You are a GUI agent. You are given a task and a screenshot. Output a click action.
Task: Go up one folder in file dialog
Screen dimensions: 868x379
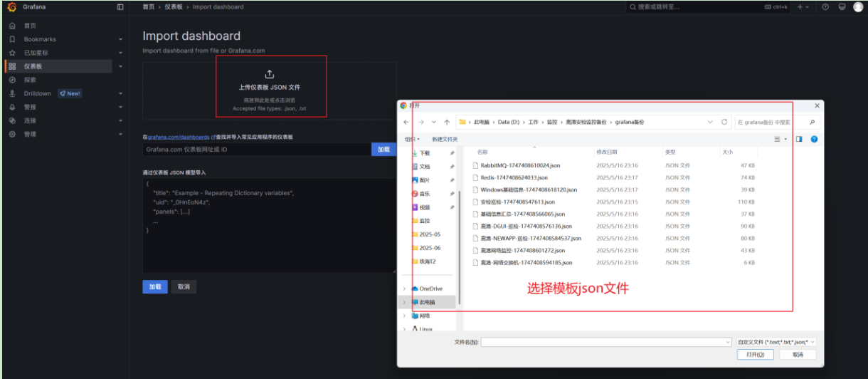click(446, 123)
